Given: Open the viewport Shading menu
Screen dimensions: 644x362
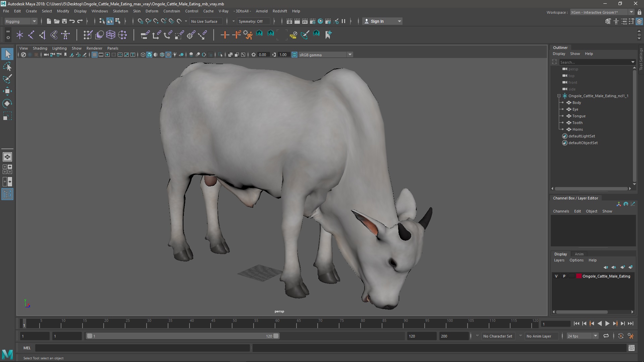Looking at the screenshot, I should point(40,48).
